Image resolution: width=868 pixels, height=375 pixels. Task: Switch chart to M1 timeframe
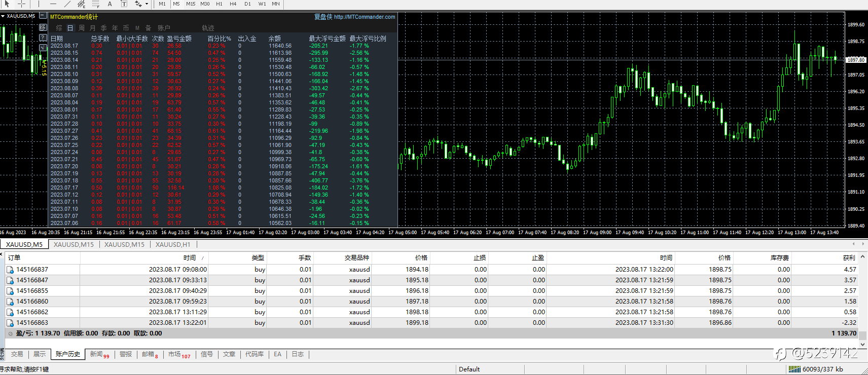click(162, 4)
